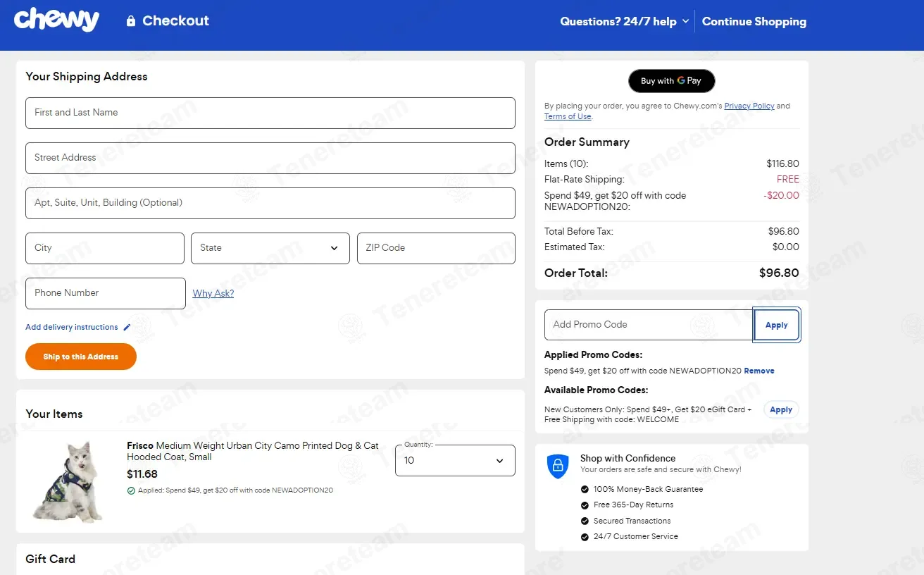Click the $11.68 item price
Image resolution: width=924 pixels, height=575 pixels.
(x=142, y=474)
